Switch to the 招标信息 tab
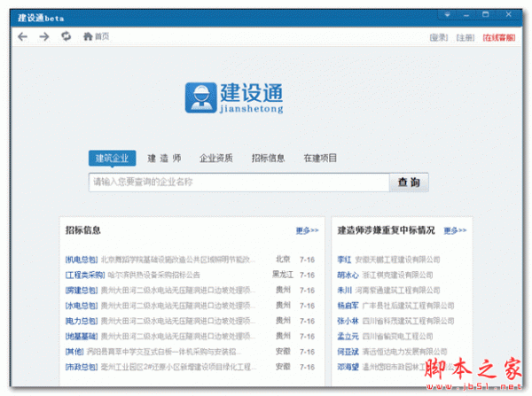 (268, 158)
